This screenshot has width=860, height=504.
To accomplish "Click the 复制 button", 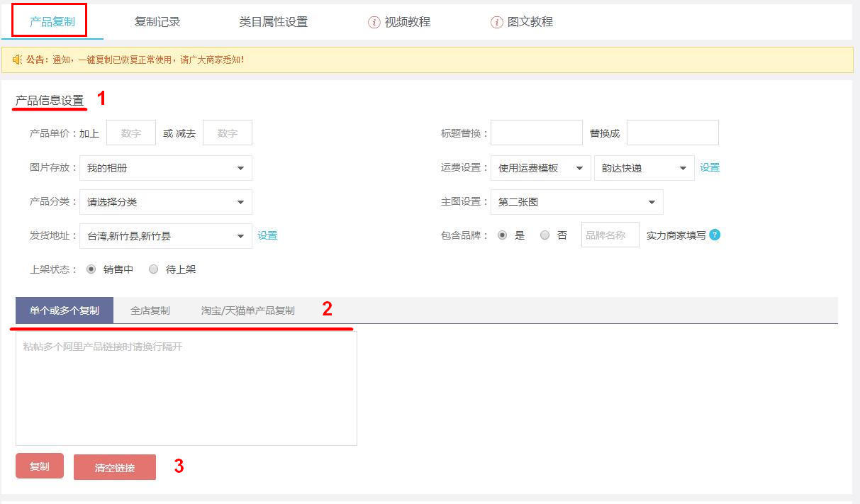I will (40, 466).
